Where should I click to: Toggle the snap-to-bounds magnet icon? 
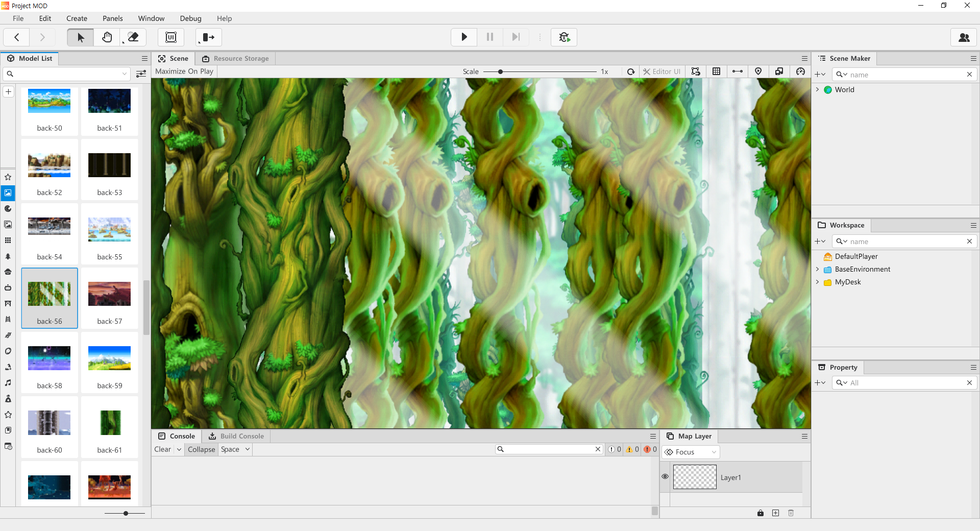tap(696, 71)
